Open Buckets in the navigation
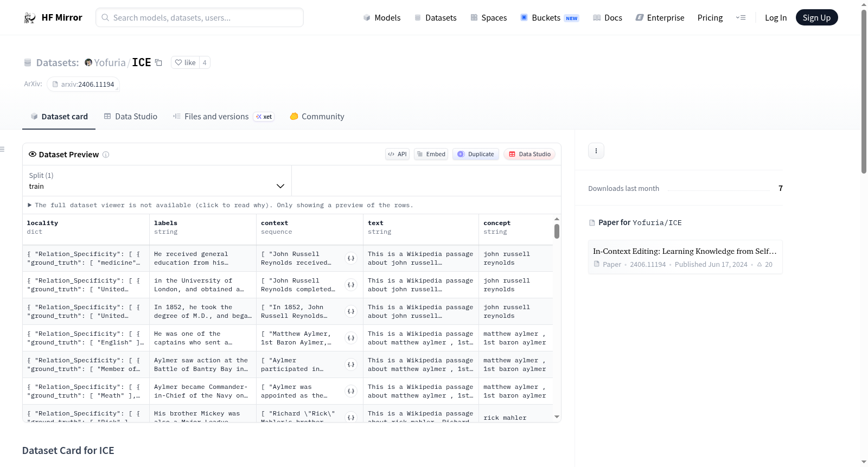Viewport: 868px width, 467px height. [550, 18]
